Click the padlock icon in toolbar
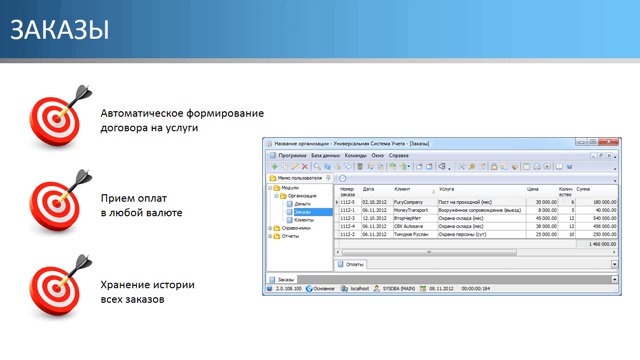 (x=494, y=167)
